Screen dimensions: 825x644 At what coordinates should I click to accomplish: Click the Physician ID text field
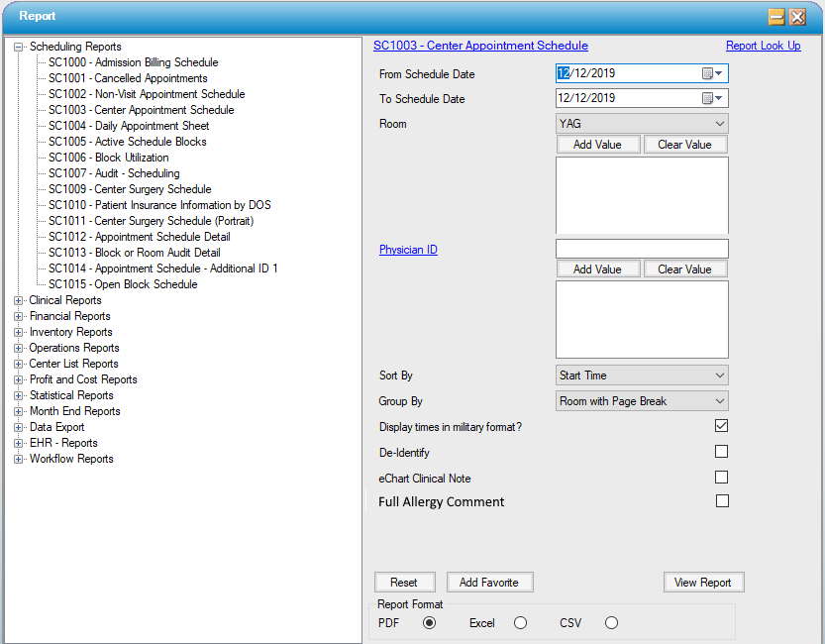pyautogui.click(x=641, y=249)
